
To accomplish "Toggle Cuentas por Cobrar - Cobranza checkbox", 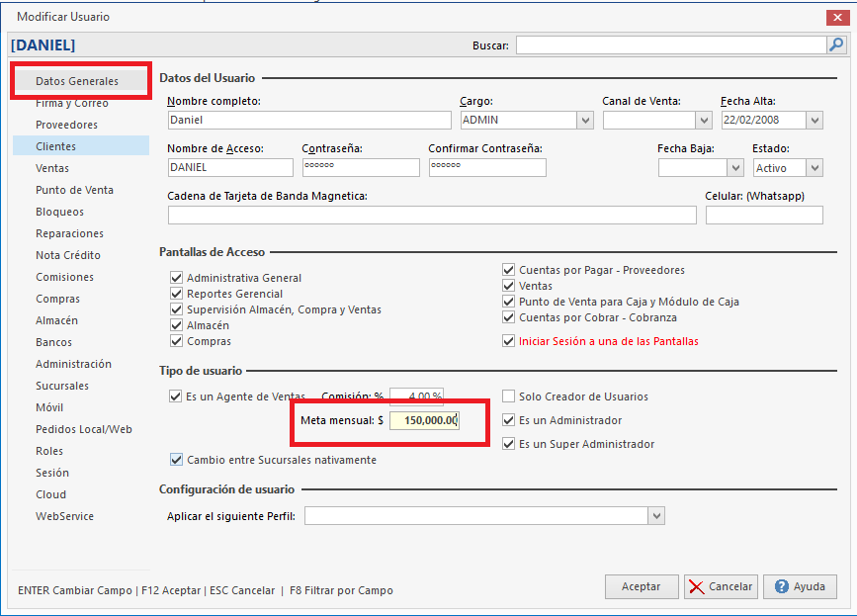I will click(508, 317).
